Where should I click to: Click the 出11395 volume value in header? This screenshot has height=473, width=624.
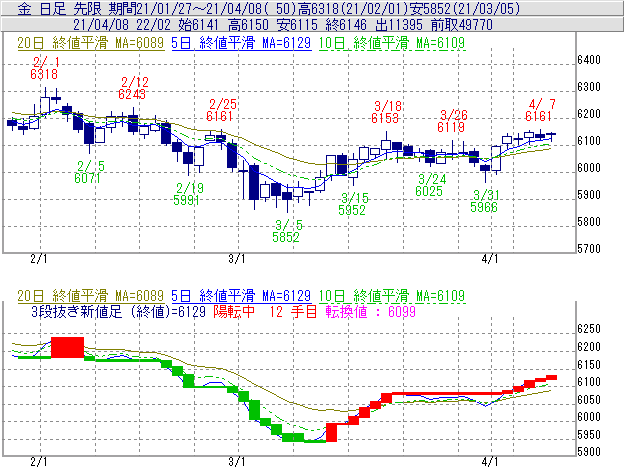399,25
